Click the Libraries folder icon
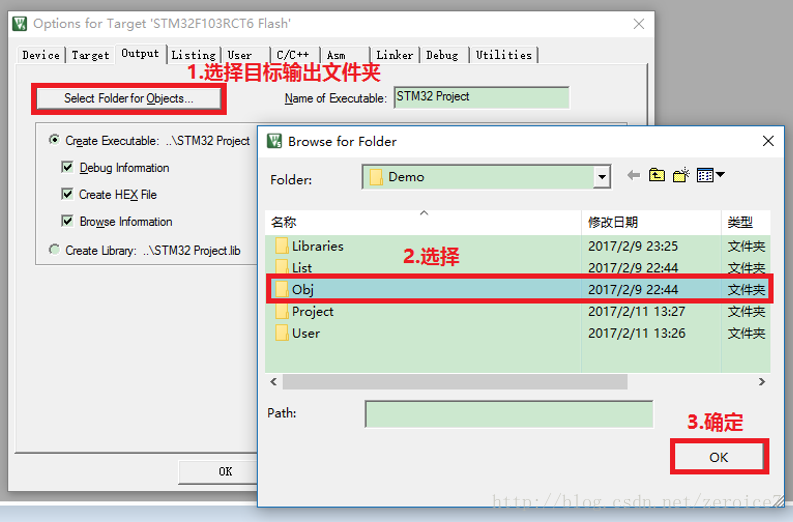 pyautogui.click(x=282, y=246)
